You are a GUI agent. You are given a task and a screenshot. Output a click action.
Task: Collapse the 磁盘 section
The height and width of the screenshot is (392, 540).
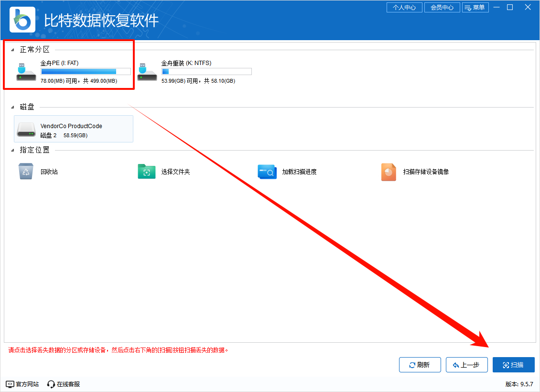(x=12, y=107)
